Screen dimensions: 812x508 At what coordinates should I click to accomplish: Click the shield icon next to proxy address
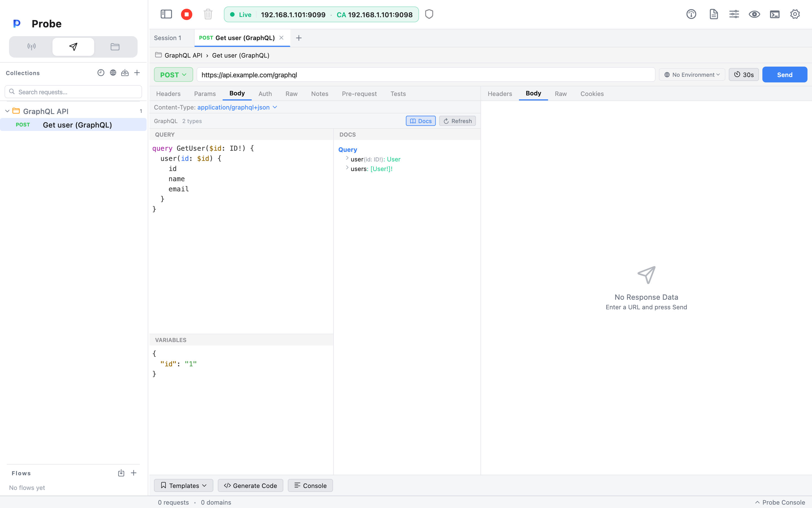429,14
